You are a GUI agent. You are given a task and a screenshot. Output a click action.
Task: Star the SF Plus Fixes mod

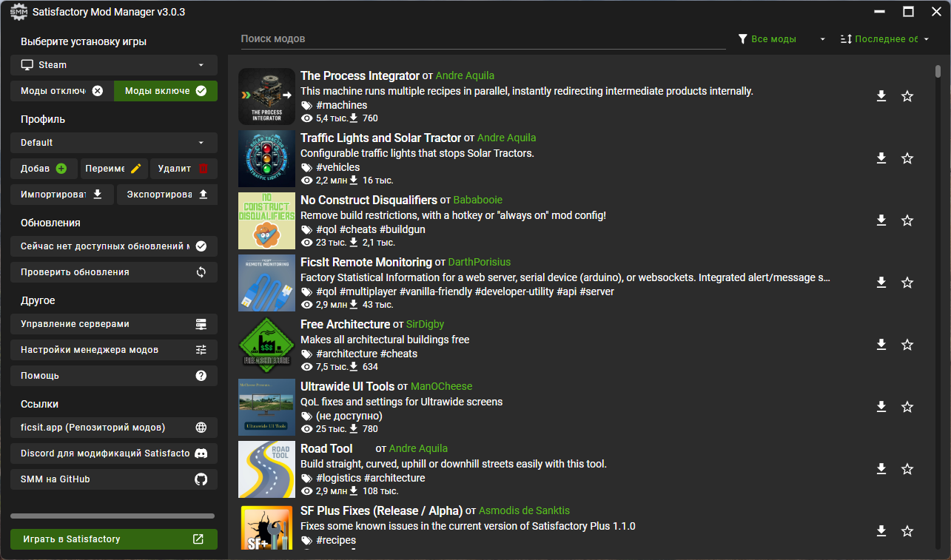coord(907,531)
